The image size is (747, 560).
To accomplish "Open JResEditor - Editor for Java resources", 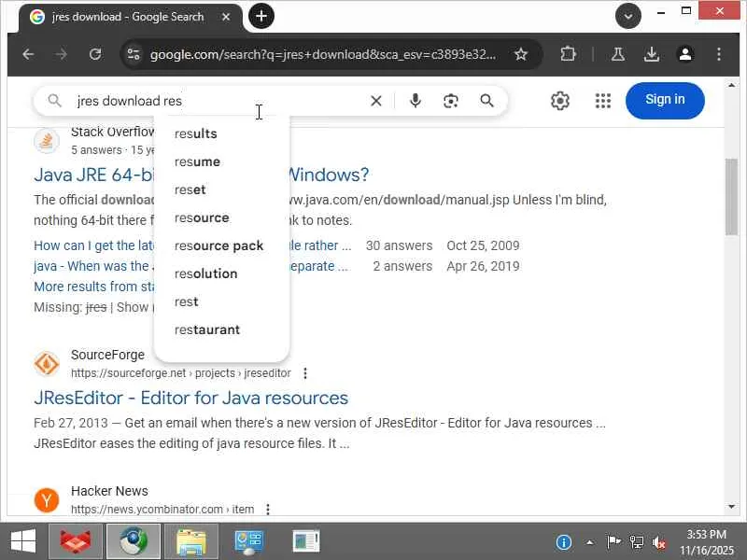I will 191,399.
